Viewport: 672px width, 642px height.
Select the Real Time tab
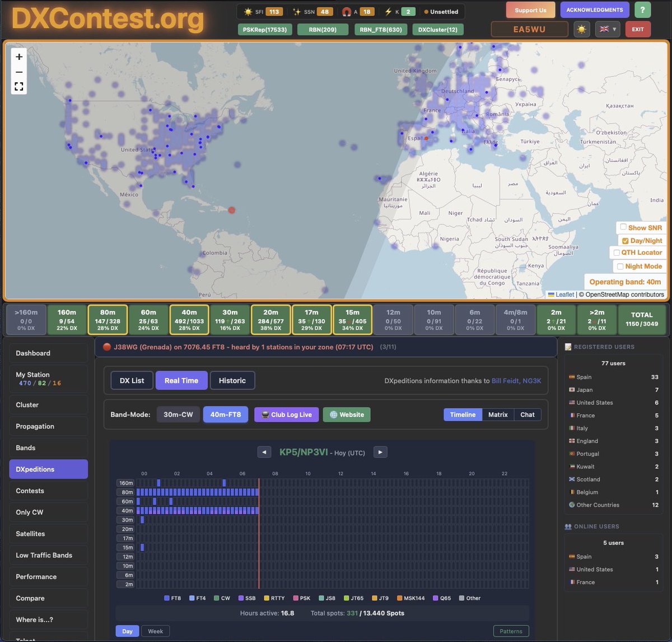click(181, 381)
